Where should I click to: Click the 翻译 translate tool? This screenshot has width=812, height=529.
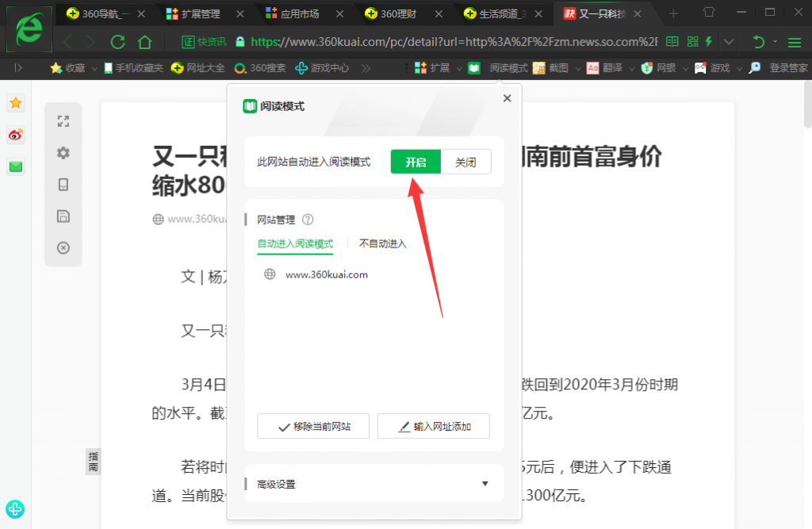604,68
